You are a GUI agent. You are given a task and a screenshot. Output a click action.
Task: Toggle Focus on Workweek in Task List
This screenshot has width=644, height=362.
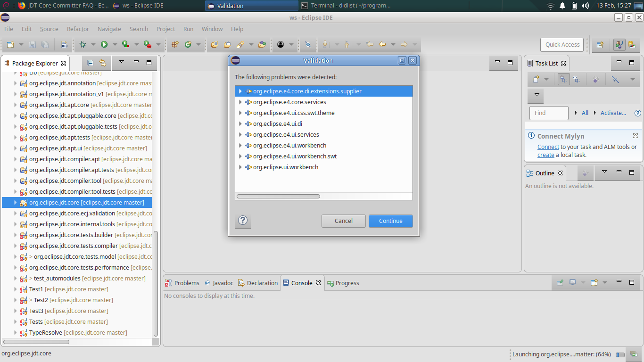click(x=596, y=79)
